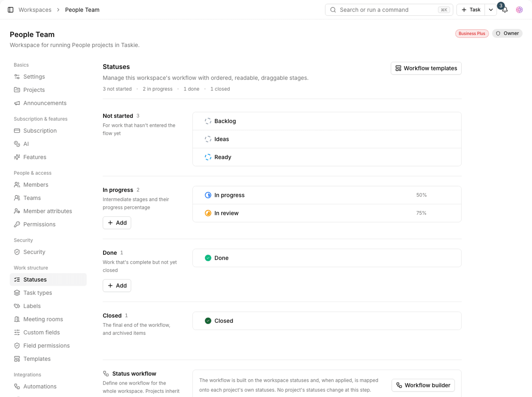Click the Backlog status icon
This screenshot has width=532, height=397.
click(x=208, y=121)
